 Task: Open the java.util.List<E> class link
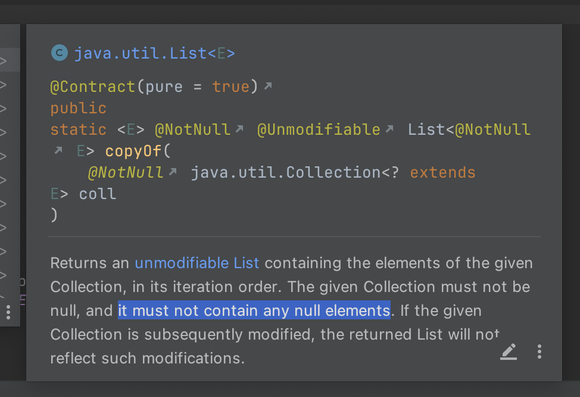[x=154, y=54]
